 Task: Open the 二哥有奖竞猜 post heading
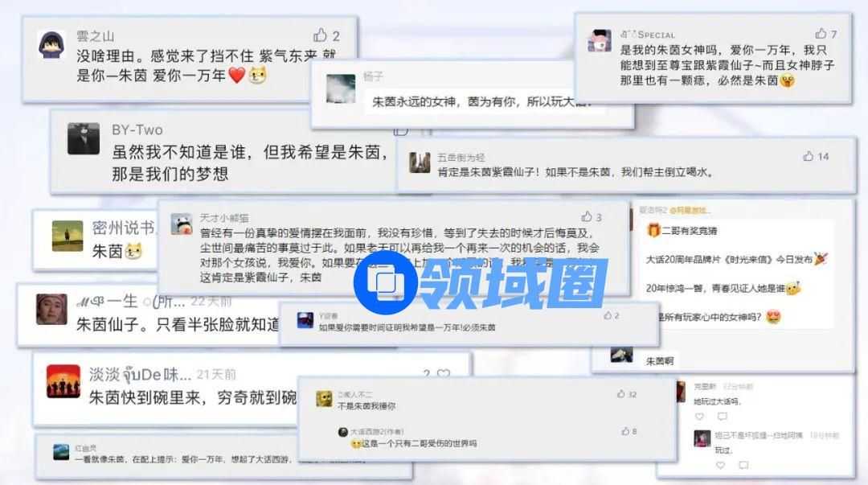click(690, 230)
